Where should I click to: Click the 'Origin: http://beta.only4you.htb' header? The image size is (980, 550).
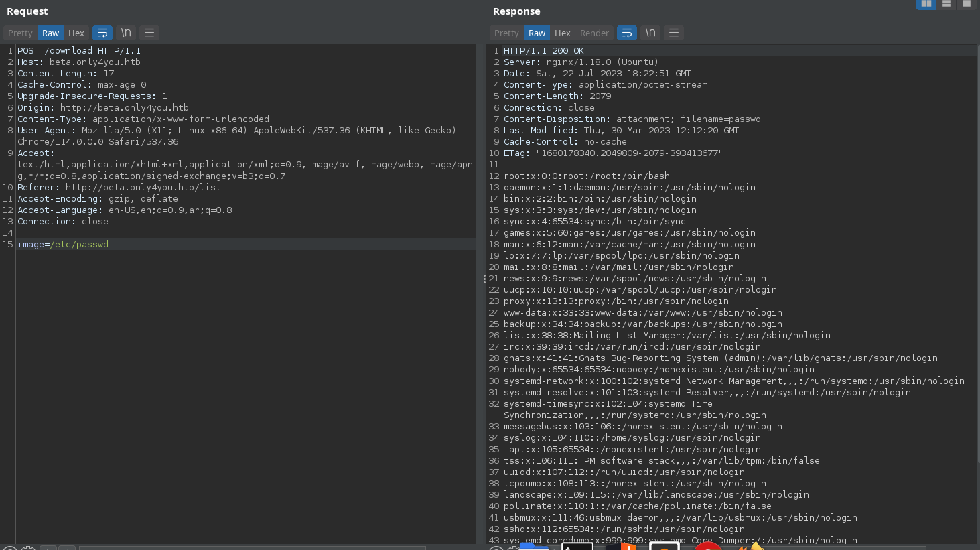[x=103, y=107]
